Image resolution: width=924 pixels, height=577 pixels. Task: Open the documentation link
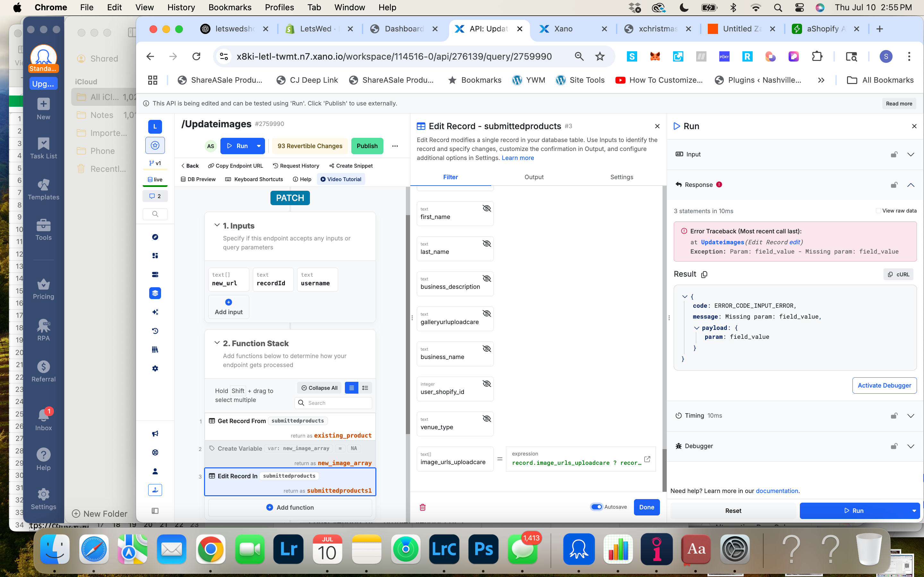pos(777,491)
